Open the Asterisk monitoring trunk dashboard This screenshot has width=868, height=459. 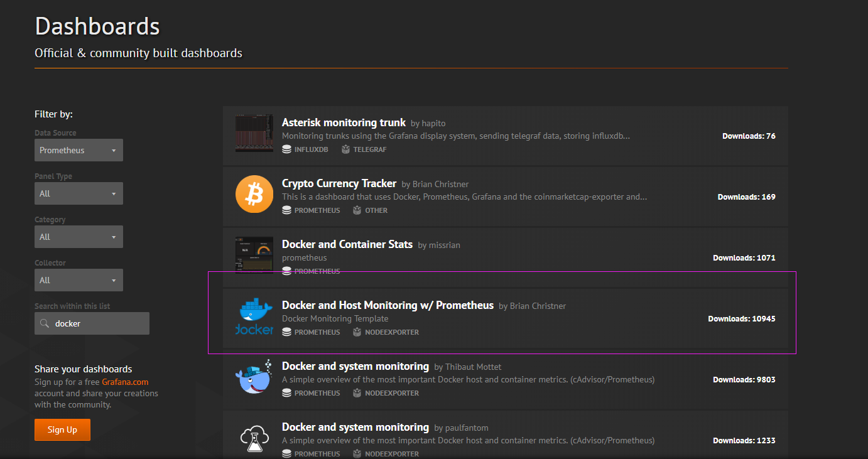point(344,122)
